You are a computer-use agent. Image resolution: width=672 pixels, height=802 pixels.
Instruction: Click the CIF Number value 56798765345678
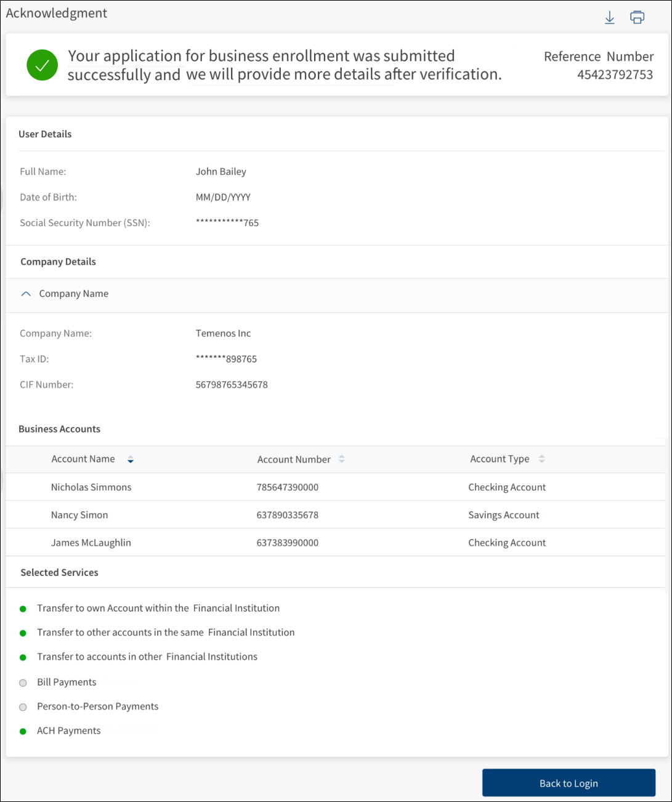[x=232, y=385]
